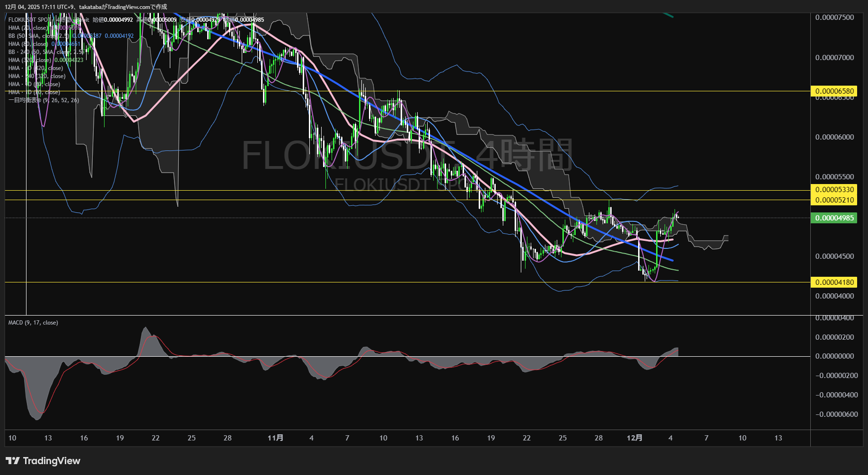
Task: Click the yellow 0.00005210 price level label
Action: 834,200
